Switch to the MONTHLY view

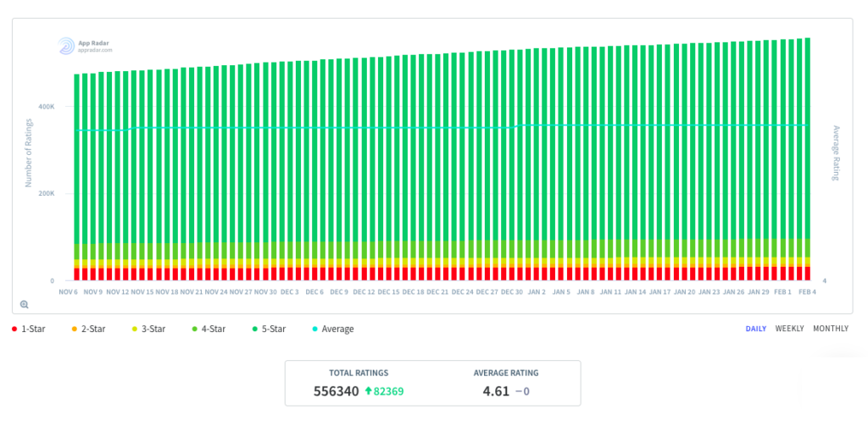pos(831,329)
